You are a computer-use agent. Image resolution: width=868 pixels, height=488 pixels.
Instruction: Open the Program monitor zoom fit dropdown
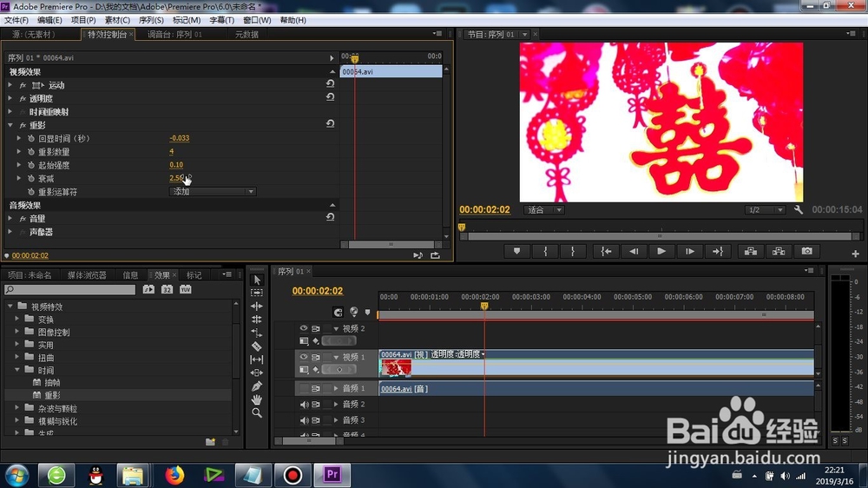tap(544, 210)
